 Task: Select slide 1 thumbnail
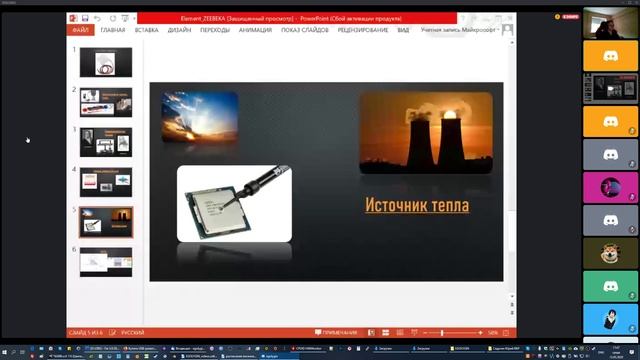pos(106,62)
